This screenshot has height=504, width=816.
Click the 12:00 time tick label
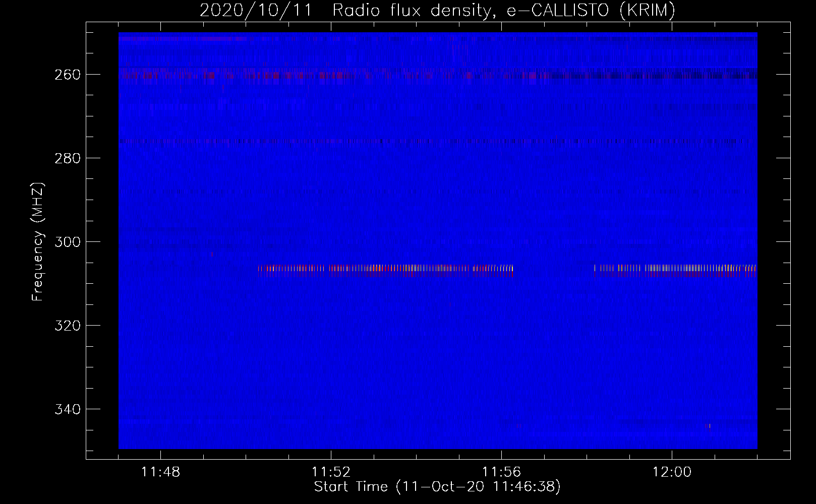(x=672, y=472)
